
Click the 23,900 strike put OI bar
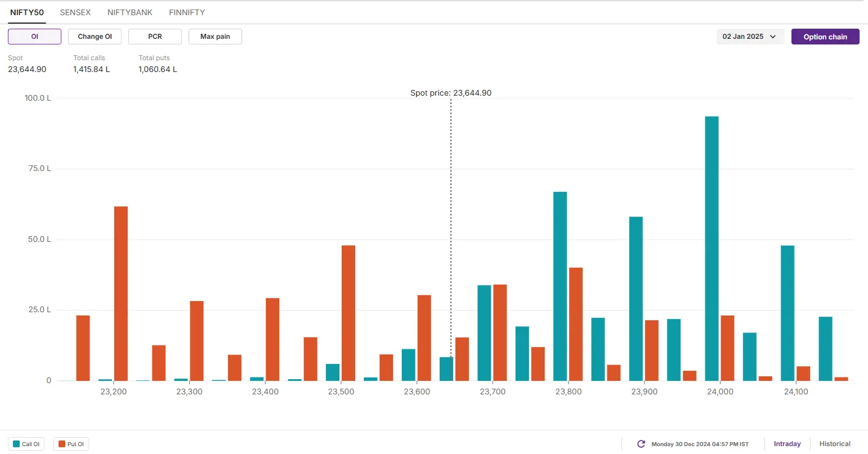click(652, 350)
